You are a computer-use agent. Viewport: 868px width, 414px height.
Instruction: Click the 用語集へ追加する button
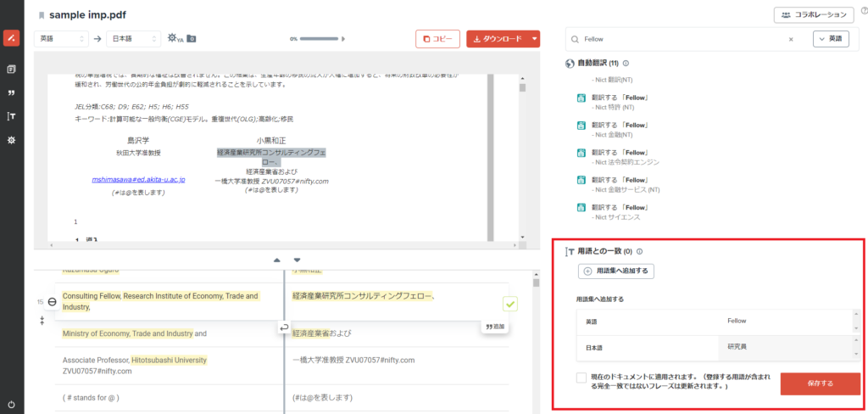pos(616,271)
